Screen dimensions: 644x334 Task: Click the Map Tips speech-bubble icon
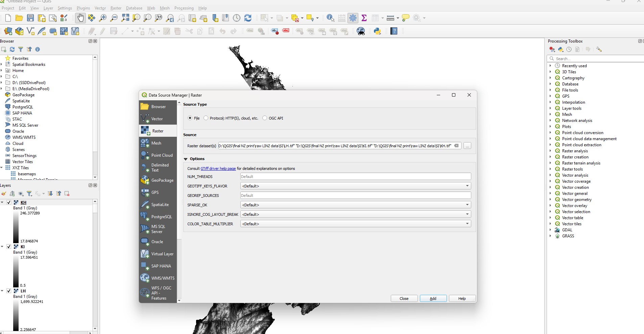point(406,18)
